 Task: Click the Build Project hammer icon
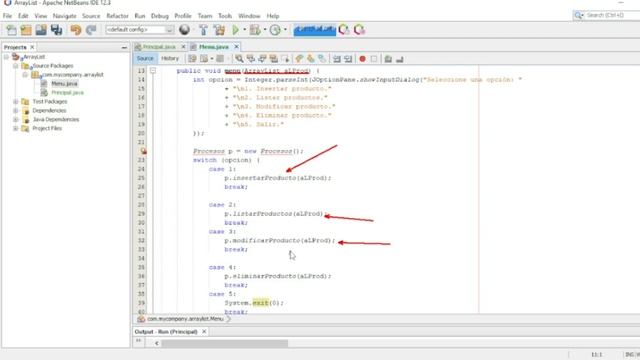tap(203, 30)
